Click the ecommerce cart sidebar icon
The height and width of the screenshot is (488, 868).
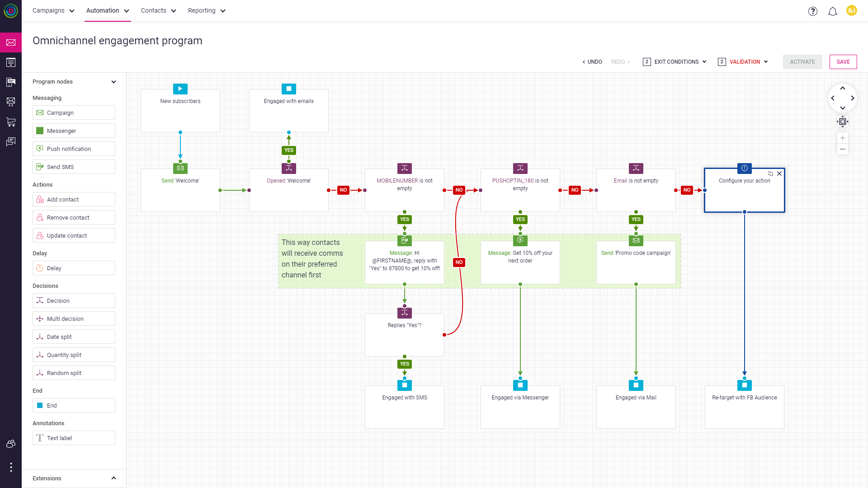click(x=11, y=122)
